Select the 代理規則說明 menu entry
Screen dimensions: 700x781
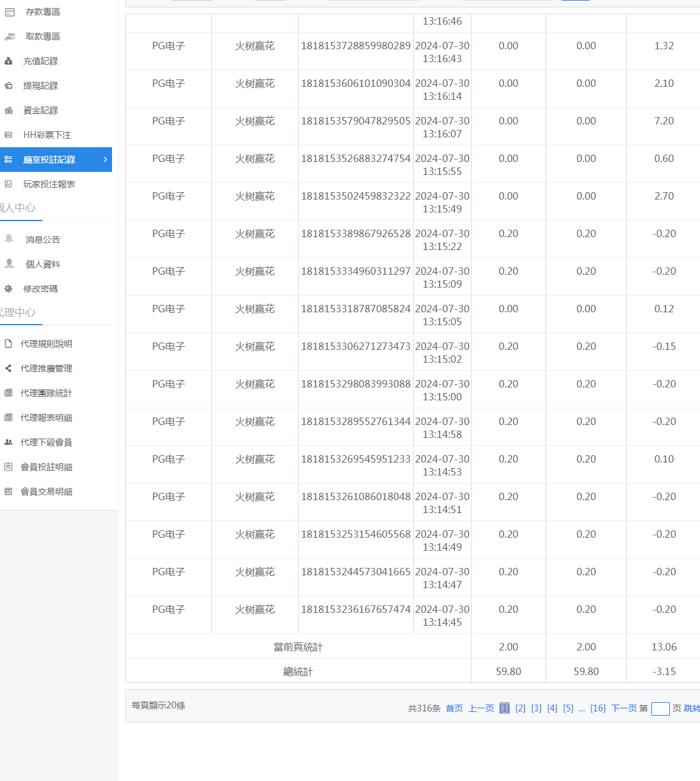[46, 344]
